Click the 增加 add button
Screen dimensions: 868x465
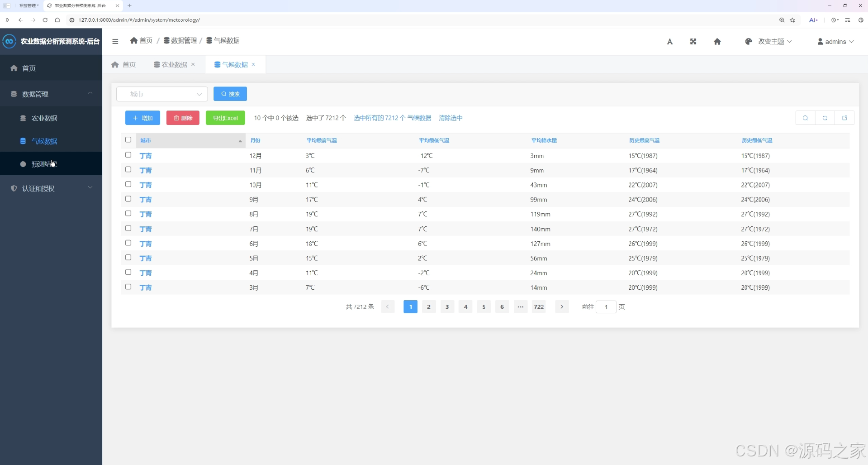click(x=142, y=118)
